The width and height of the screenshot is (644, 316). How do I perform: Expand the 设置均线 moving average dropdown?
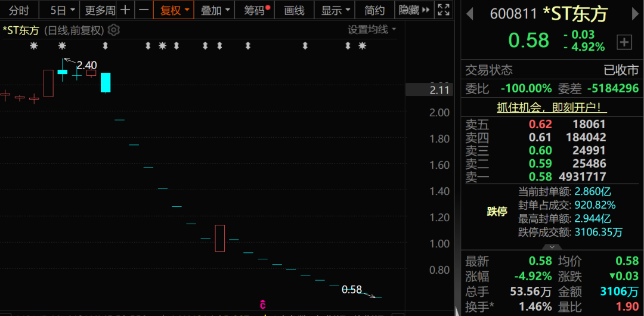point(372,29)
